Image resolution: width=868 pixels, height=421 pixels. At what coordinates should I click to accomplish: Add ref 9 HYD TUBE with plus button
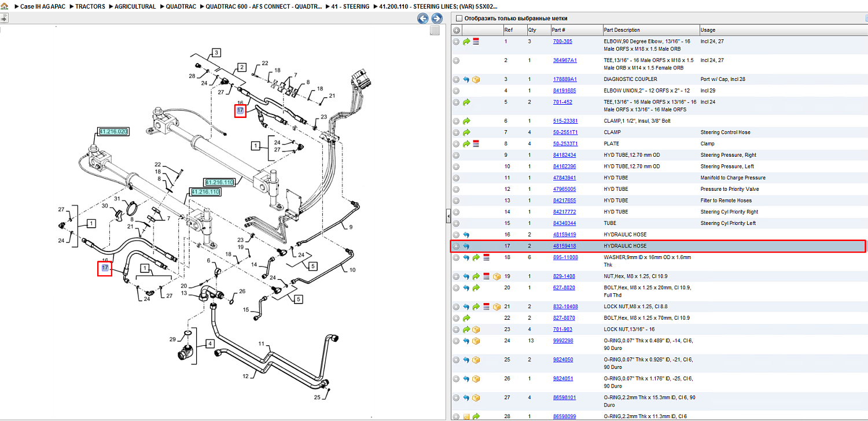click(456, 155)
